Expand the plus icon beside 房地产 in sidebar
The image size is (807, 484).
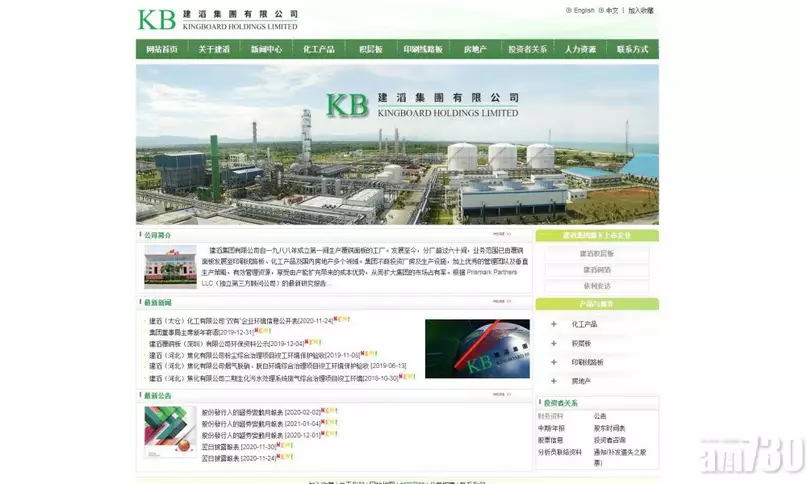554,381
